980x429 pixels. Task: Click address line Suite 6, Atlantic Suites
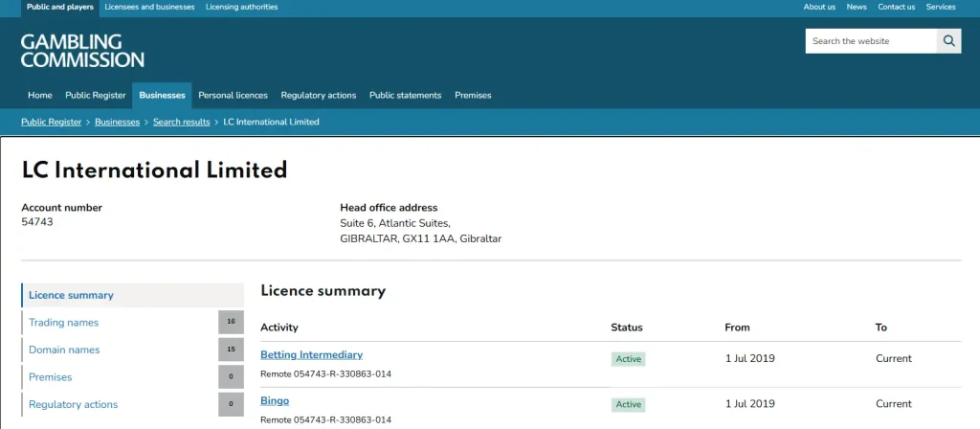tap(395, 223)
